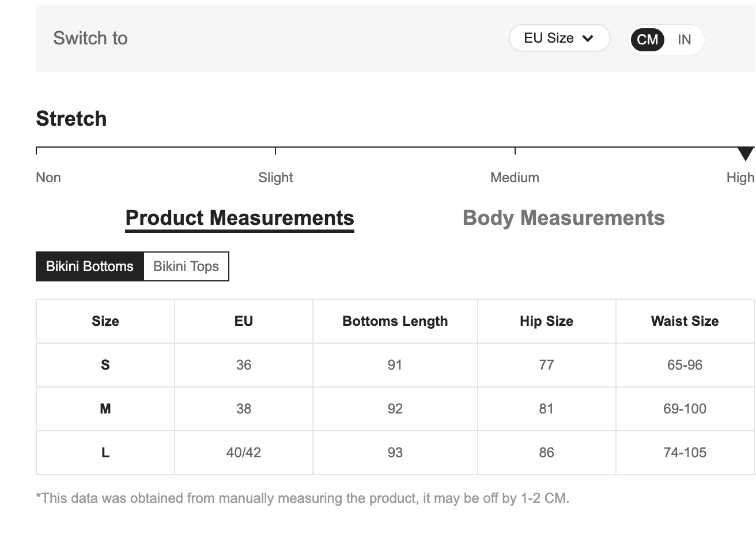Viewport: 756px width, 534px height.
Task: Click the Hip Size column header
Action: coord(546,321)
